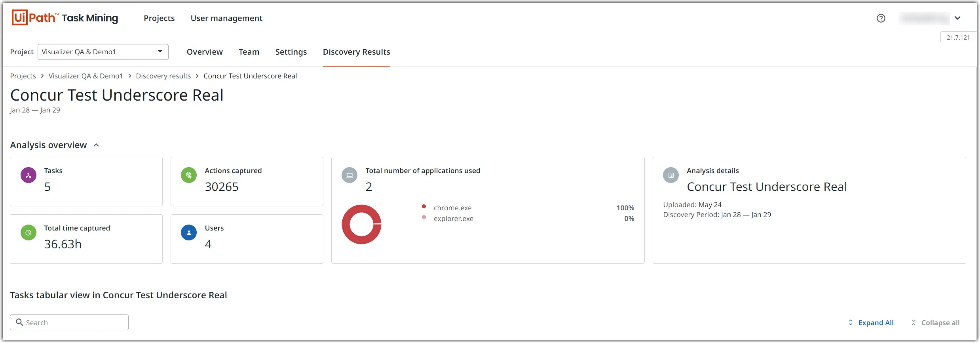Click Expand All button
The image size is (980, 343).
pos(871,323)
